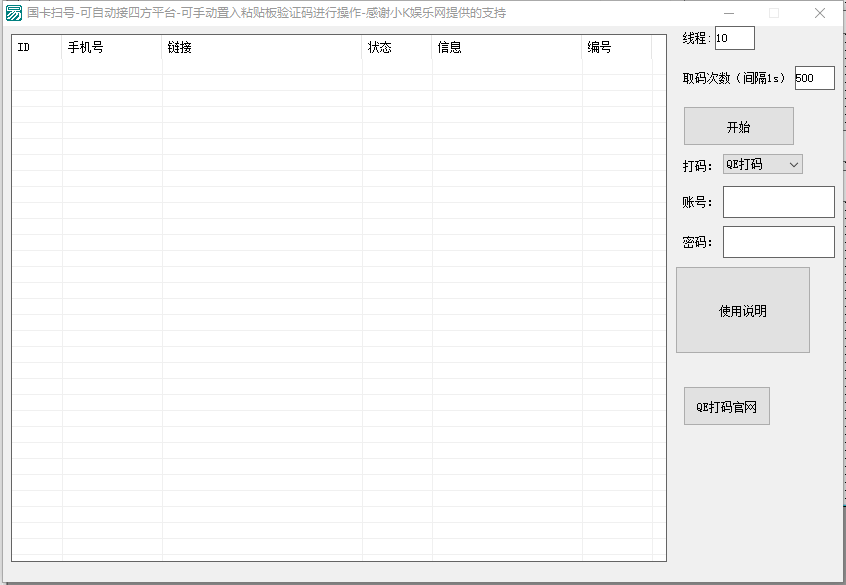Open the 打码 platform dropdown
Screen dimensions: 846x585
(x=763, y=164)
